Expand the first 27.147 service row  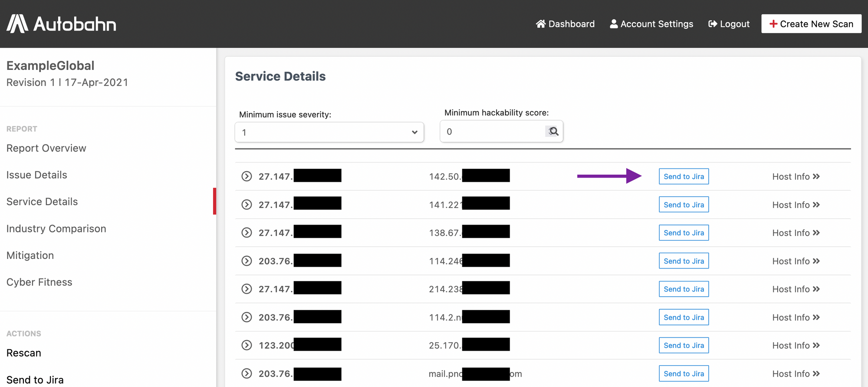pos(247,176)
